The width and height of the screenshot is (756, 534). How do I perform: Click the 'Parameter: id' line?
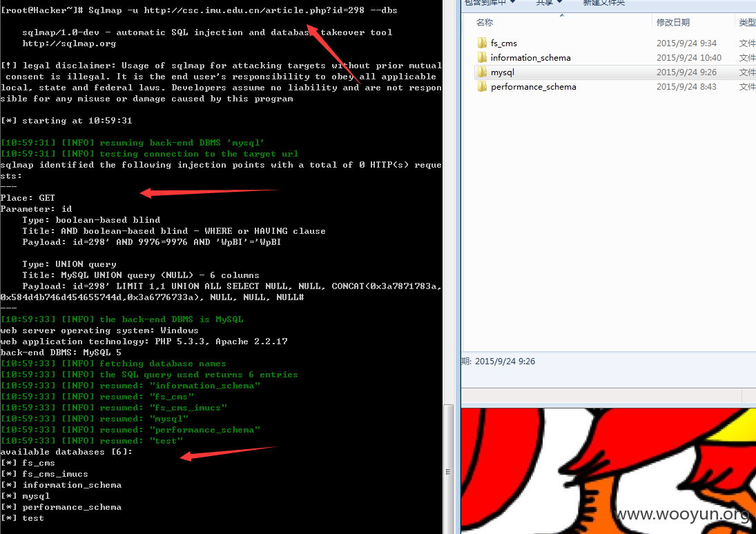36,208
